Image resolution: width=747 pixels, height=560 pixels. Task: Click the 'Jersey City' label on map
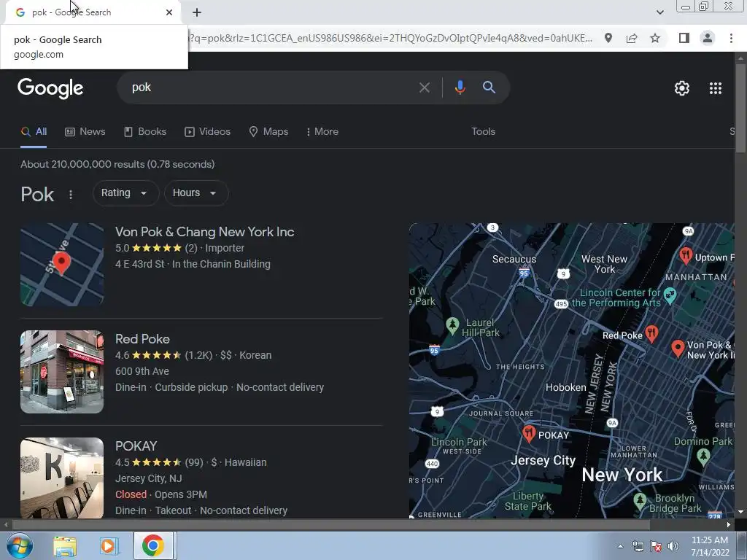pos(543,461)
